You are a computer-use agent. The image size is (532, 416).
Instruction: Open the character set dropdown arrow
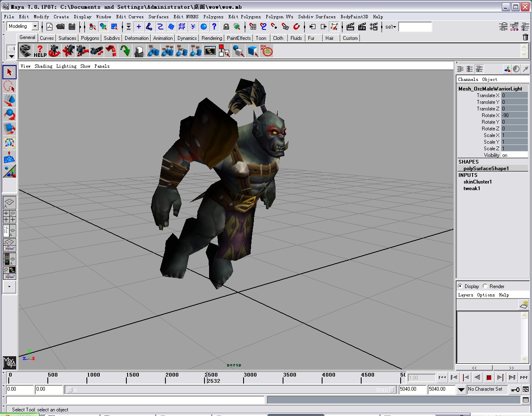[461, 389]
